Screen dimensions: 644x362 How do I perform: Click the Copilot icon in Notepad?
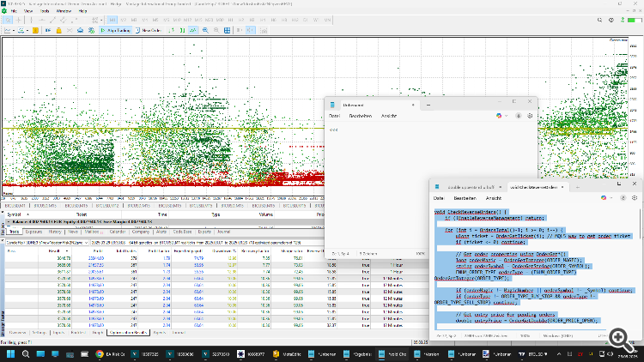click(501, 114)
